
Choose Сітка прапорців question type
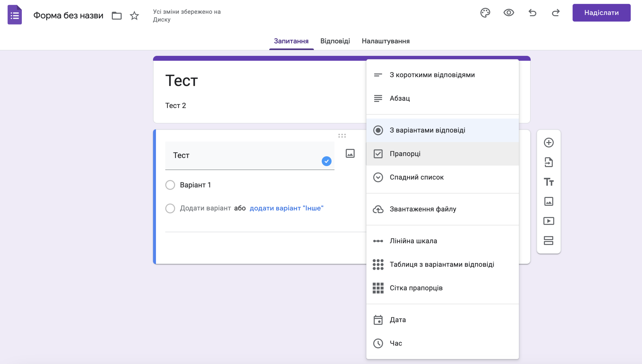tap(442, 288)
